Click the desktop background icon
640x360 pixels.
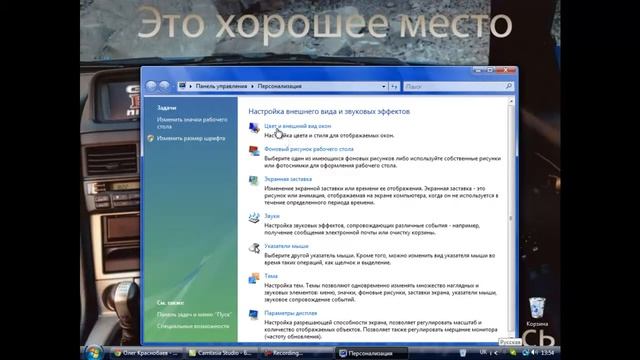(x=254, y=151)
